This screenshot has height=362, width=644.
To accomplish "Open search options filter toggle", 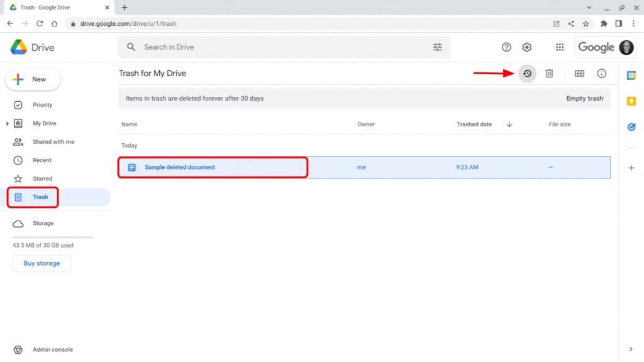I will click(x=438, y=47).
